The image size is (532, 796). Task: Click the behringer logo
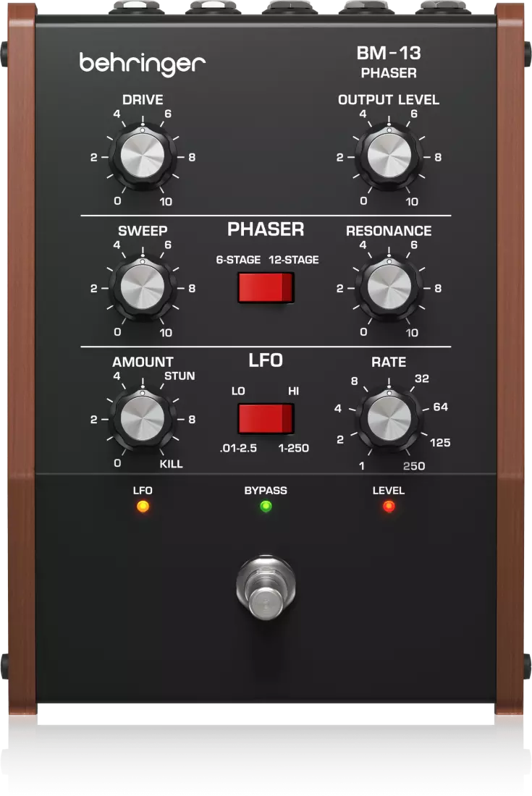tap(142, 64)
